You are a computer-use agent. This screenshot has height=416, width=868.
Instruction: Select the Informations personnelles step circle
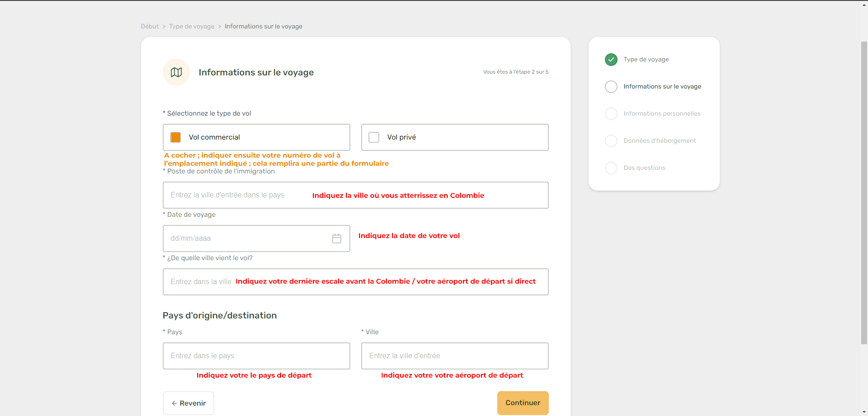[611, 114]
